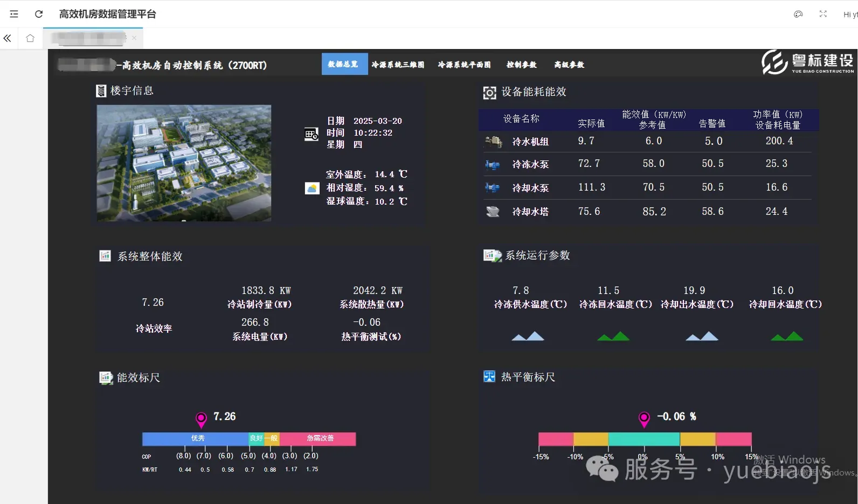This screenshot has height=504, width=858.
Task: Click the 能效标尺 section icon
Action: coord(106,378)
